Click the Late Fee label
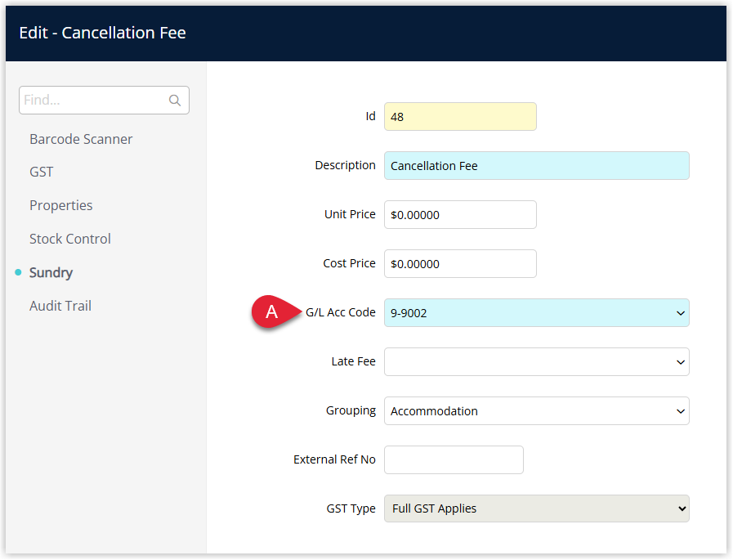 pos(353,361)
